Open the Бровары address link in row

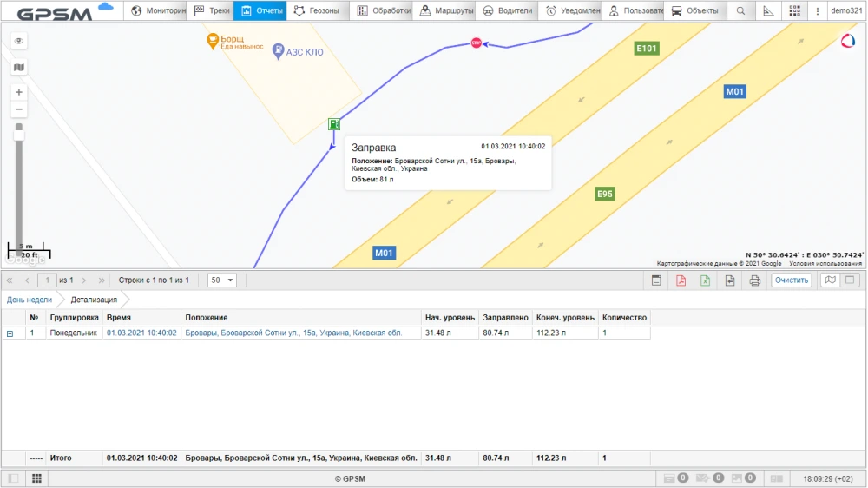(x=293, y=333)
